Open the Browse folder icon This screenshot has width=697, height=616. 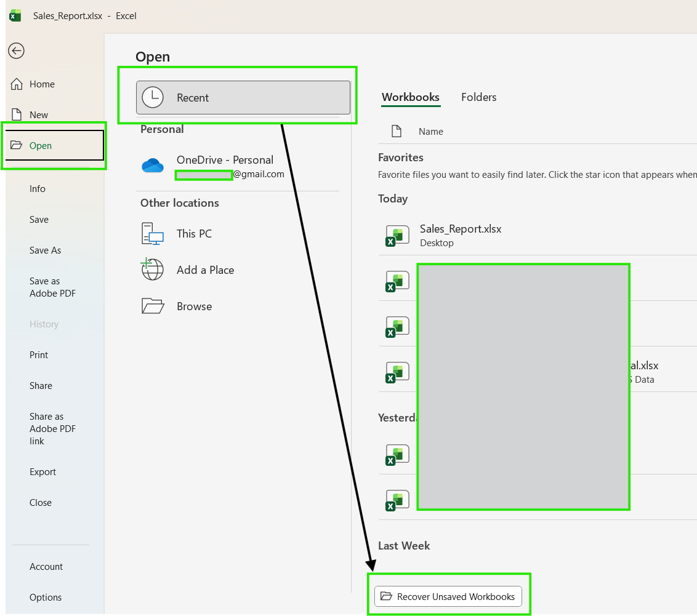[151, 306]
